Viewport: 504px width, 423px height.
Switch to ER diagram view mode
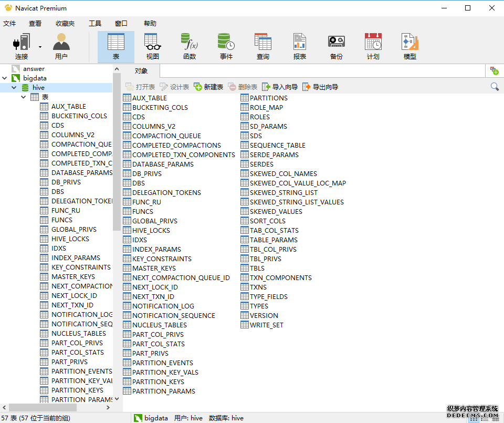(494, 419)
